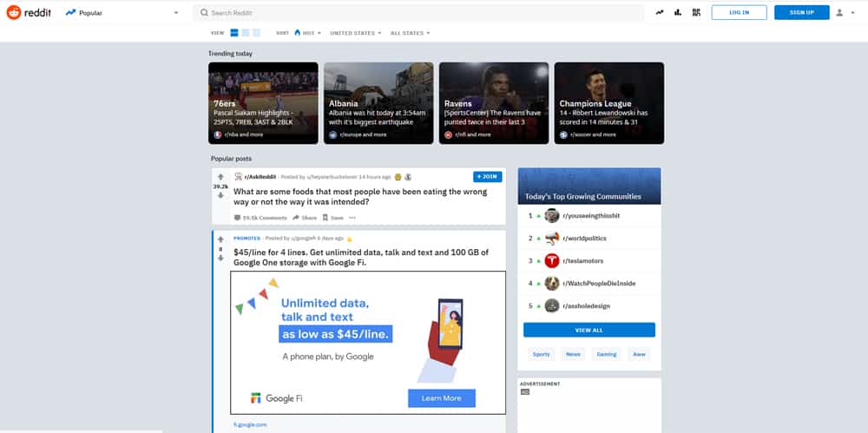Image resolution: width=868 pixels, height=433 pixels.
Task: Click the Log In button
Action: 739,12
